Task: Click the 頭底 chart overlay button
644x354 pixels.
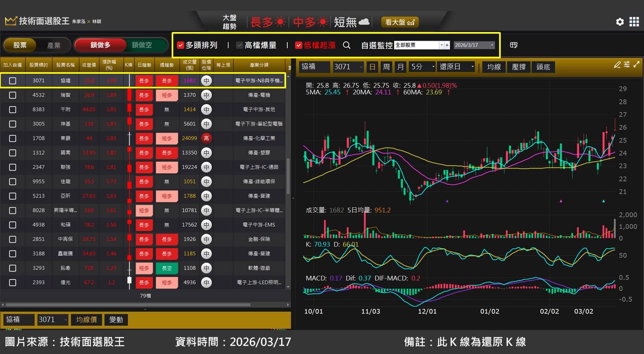Action: click(543, 67)
